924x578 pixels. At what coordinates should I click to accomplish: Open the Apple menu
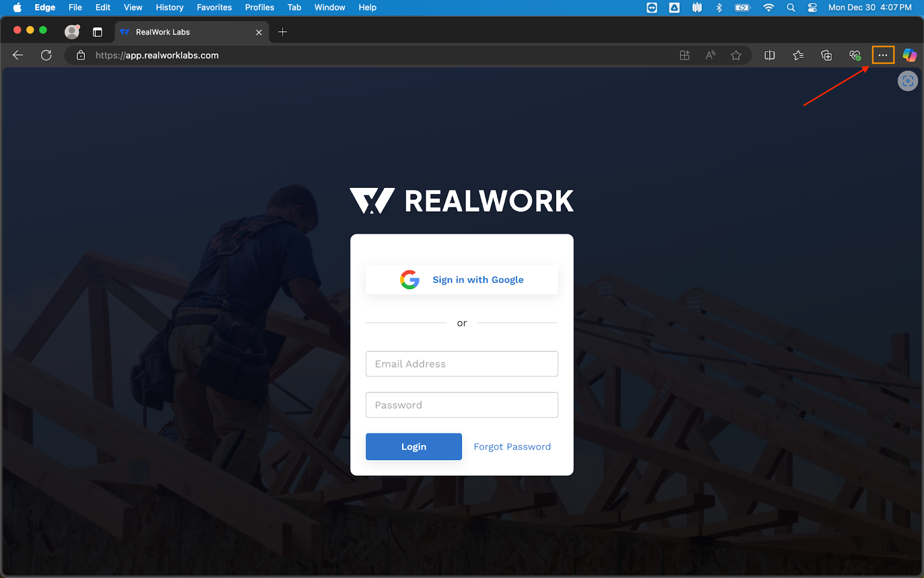[x=17, y=8]
